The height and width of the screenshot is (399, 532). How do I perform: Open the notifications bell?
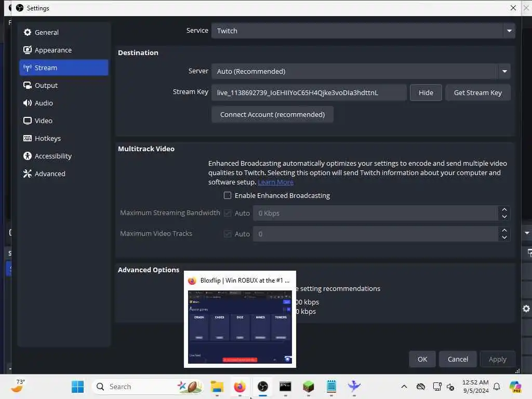pyautogui.click(x=497, y=387)
